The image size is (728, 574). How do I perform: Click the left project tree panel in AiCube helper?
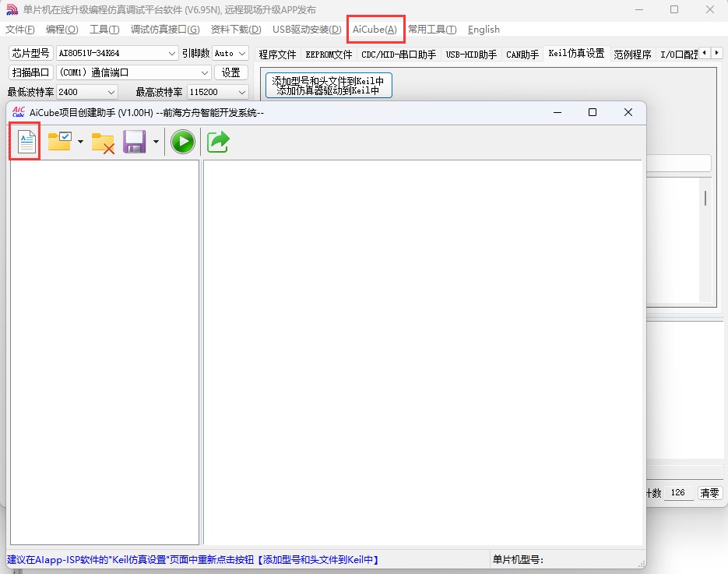[x=105, y=353]
